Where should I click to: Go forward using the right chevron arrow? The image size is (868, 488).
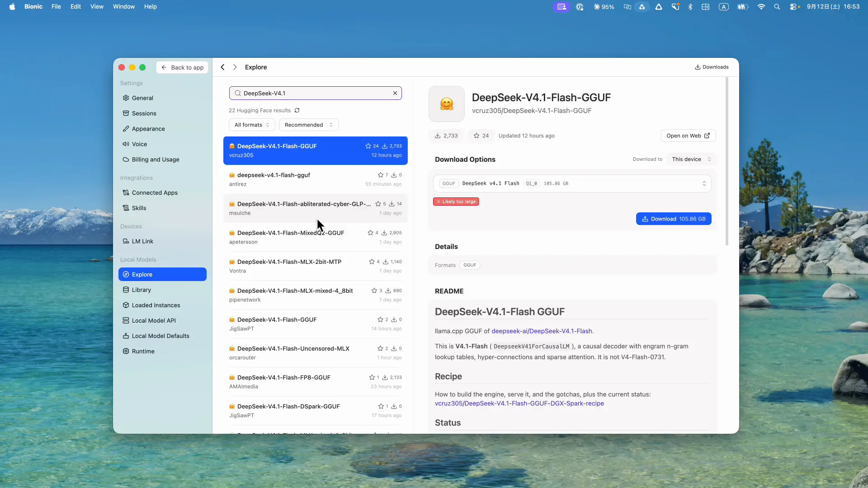[235, 67]
